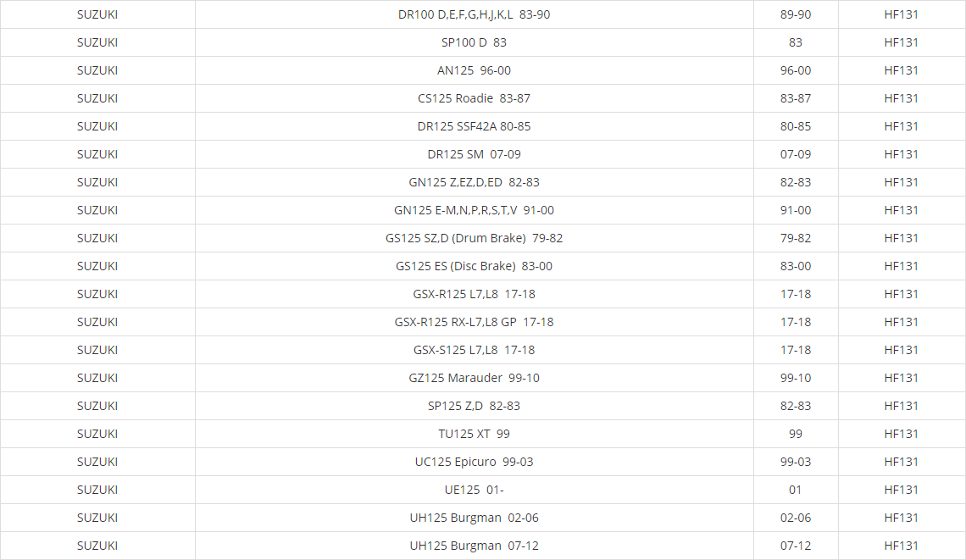Click the SP125 Z,D 82-83 cell
The image size is (966, 560).
coord(474,406)
